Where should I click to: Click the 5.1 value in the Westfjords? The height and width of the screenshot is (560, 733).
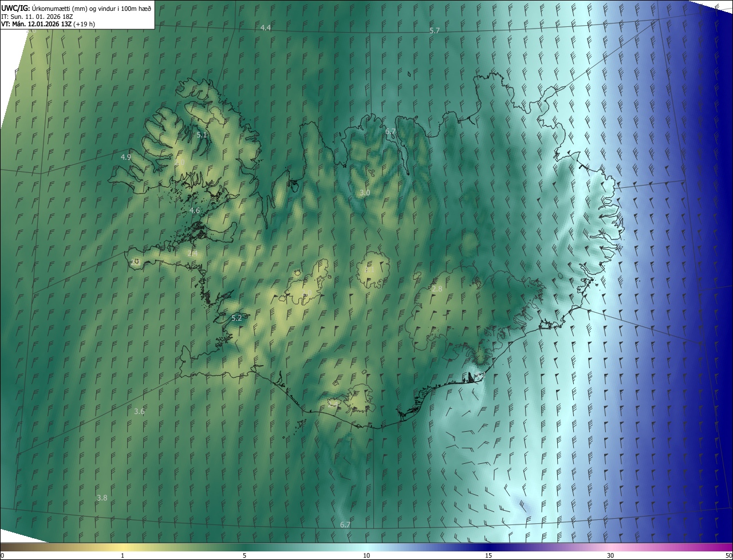(x=202, y=135)
